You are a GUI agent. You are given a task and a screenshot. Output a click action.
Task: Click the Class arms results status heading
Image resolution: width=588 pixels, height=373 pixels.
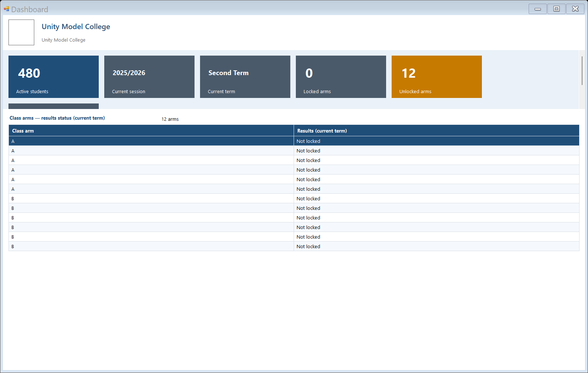[x=57, y=118]
